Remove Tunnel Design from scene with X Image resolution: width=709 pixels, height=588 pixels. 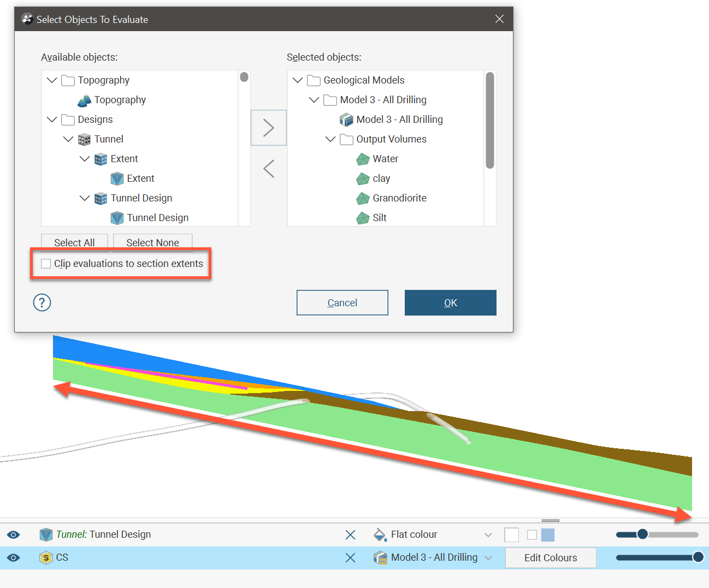pyautogui.click(x=351, y=535)
